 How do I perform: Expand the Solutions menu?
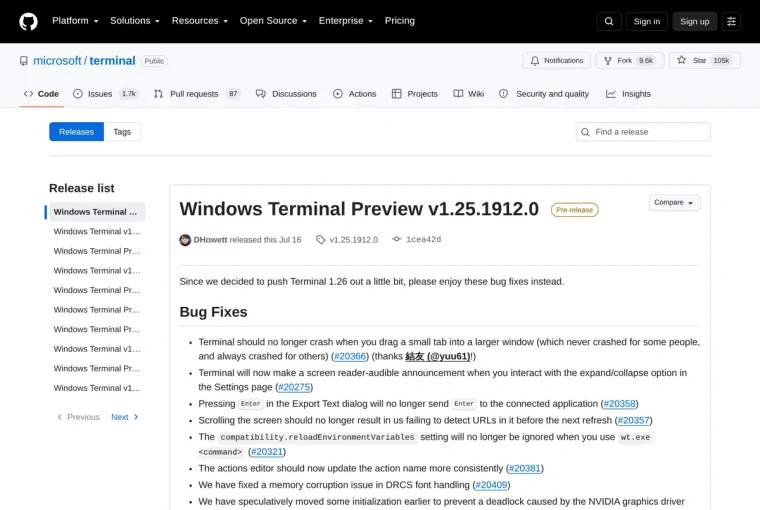pyautogui.click(x=135, y=21)
